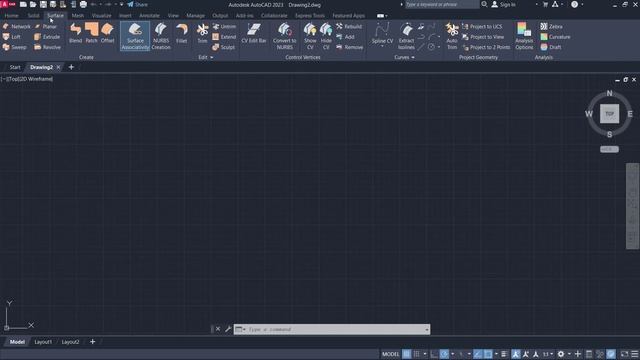The height and width of the screenshot is (360, 640).
Task: Click the Rebuild control vertices tool
Action: tap(349, 26)
